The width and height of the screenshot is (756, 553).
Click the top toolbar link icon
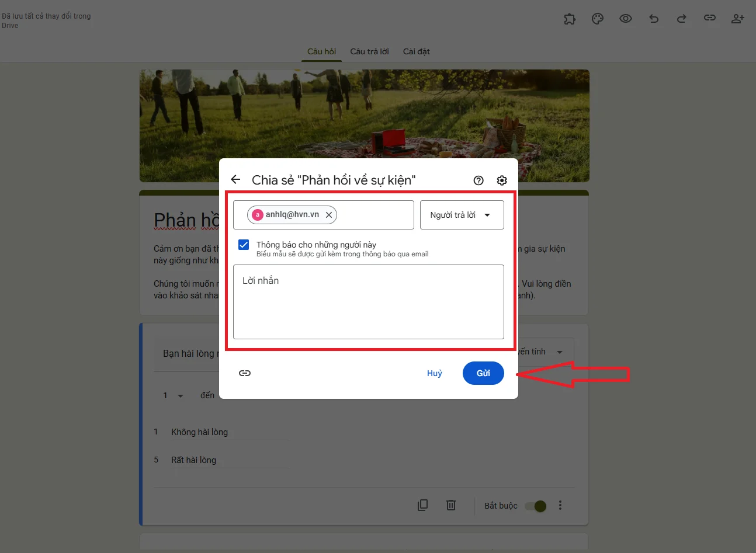(x=710, y=18)
